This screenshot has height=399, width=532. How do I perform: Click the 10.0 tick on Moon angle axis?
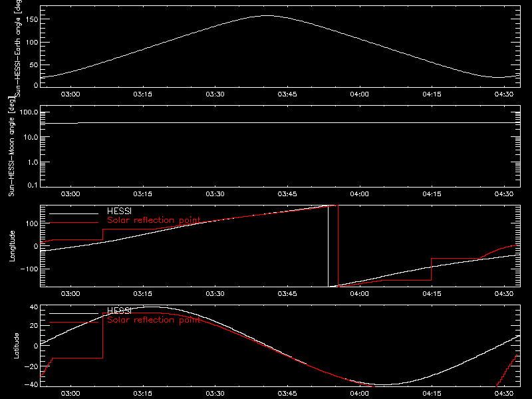tap(31, 137)
